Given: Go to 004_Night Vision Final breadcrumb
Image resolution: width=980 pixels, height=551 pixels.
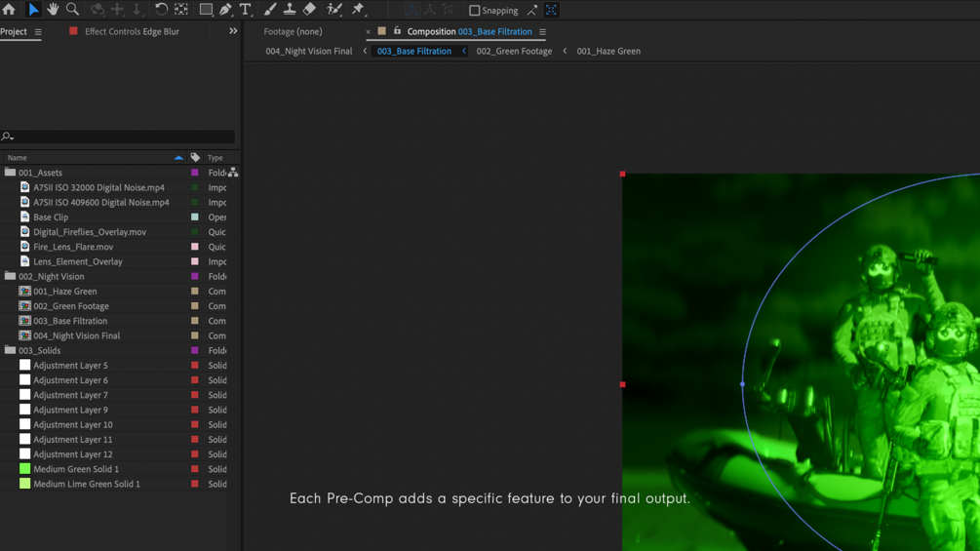Looking at the screenshot, I should (309, 52).
